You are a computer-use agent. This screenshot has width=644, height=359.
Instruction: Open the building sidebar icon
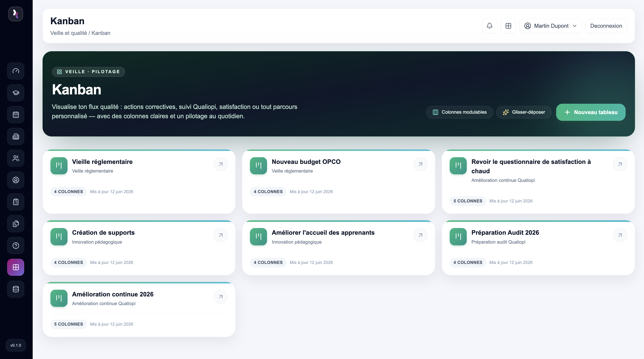pyautogui.click(x=16, y=136)
